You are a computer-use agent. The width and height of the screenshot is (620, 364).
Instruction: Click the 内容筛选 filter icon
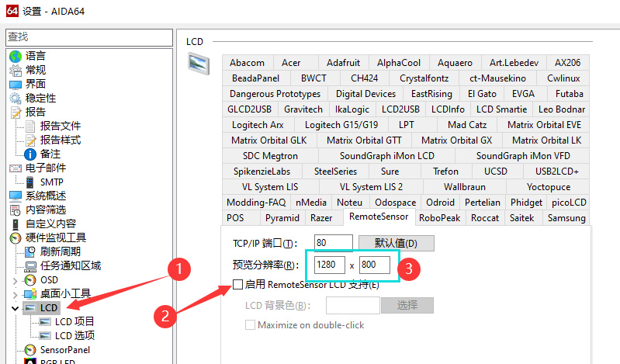click(16, 210)
